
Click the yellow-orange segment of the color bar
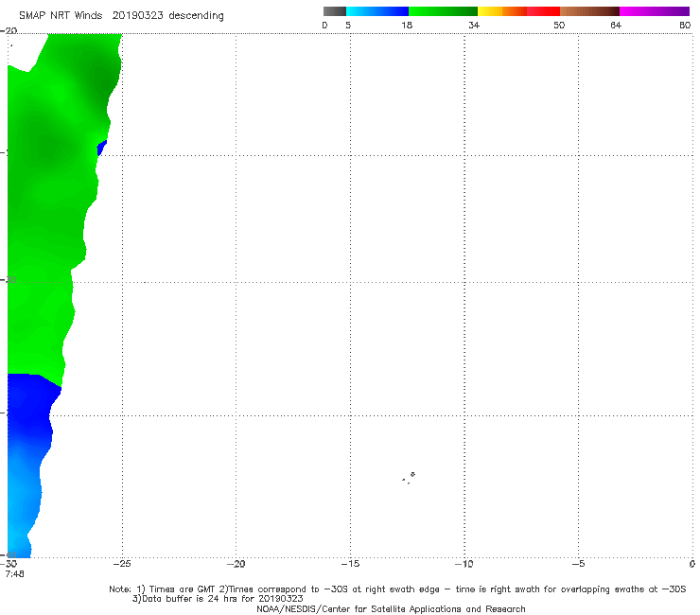502,11
